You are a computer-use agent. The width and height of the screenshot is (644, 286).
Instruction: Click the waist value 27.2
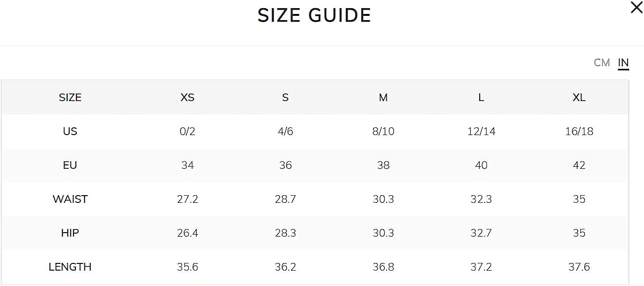[x=187, y=199]
